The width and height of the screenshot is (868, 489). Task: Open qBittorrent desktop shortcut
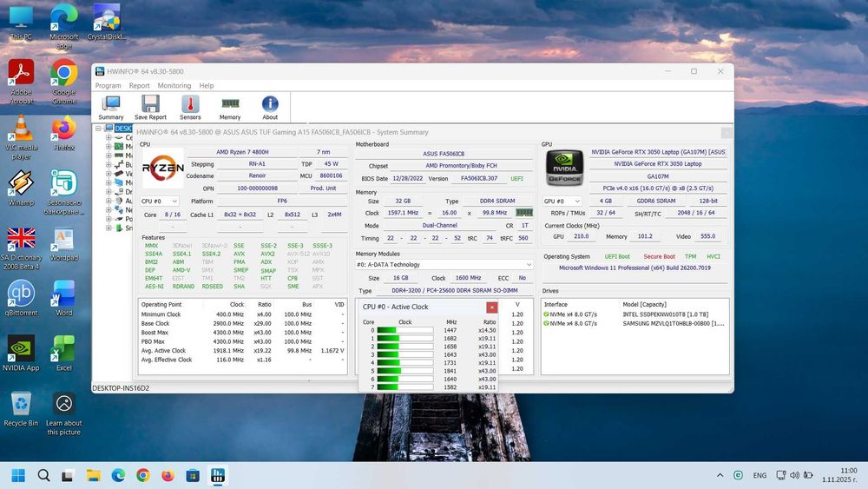pyautogui.click(x=21, y=298)
